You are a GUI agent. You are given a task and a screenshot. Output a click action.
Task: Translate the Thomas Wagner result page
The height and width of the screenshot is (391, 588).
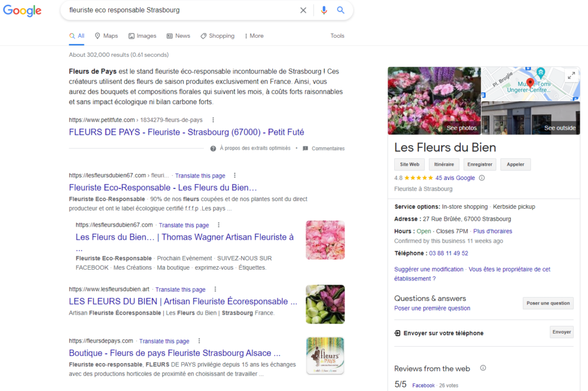pos(184,225)
